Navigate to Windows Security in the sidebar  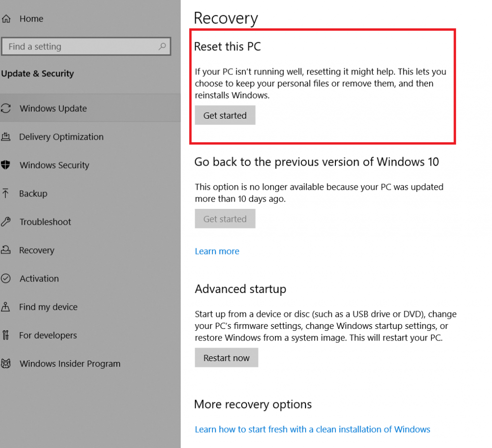pyautogui.click(x=54, y=165)
